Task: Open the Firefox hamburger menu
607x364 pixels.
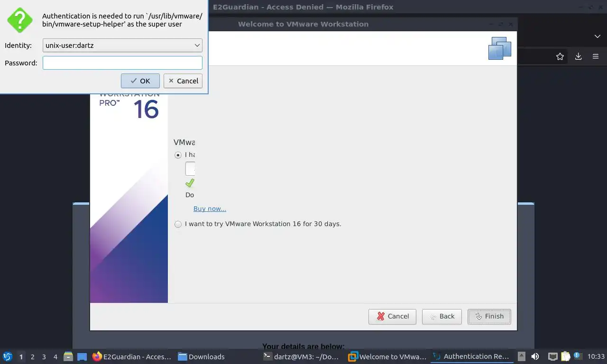Action: (596, 56)
